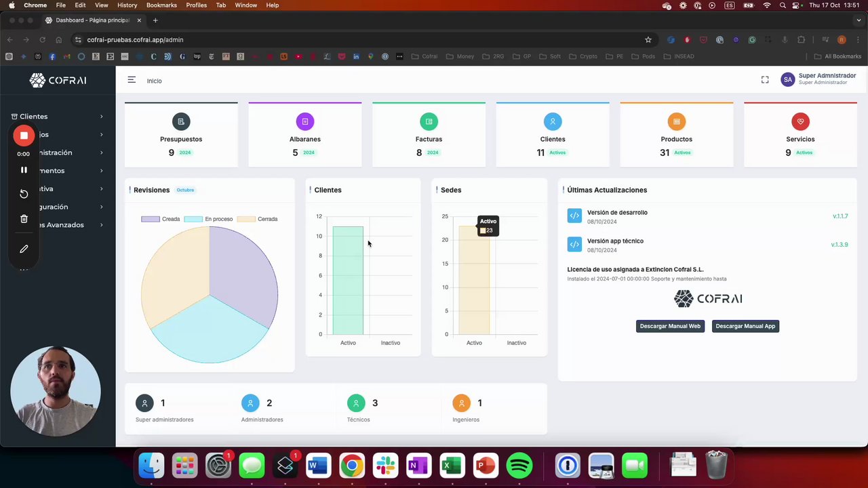Open the Presupuestos card icon

click(181, 121)
